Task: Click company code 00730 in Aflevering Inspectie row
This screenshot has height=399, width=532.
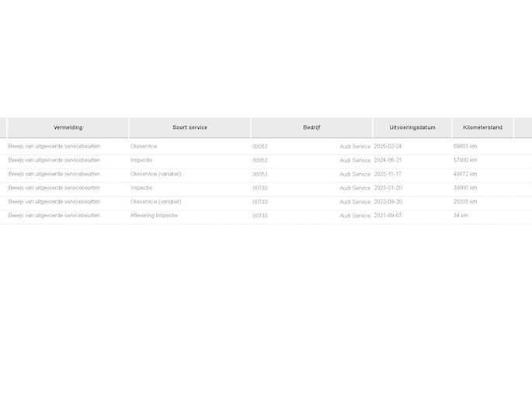Action: [x=260, y=216]
